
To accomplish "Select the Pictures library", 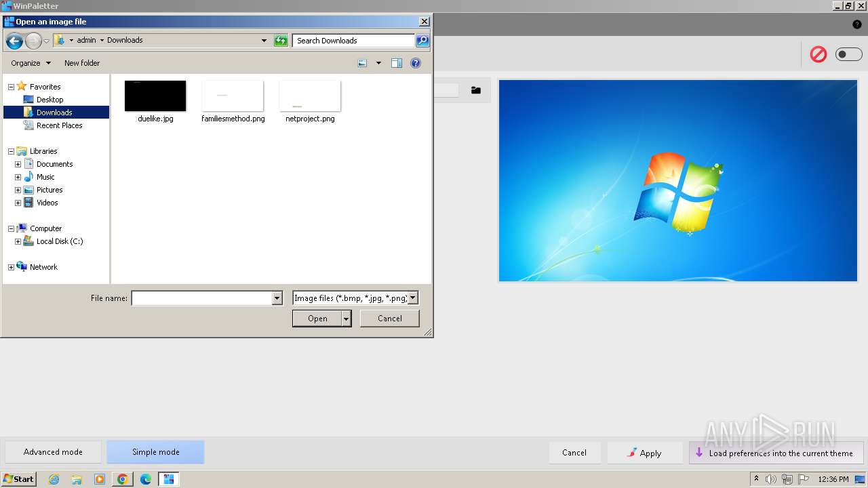I will pos(49,190).
